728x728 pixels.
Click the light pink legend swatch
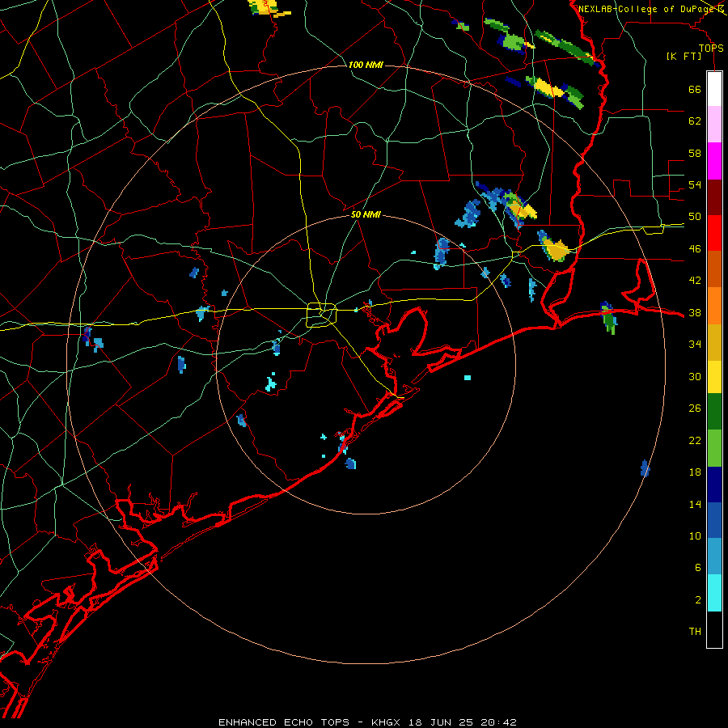pyautogui.click(x=714, y=124)
